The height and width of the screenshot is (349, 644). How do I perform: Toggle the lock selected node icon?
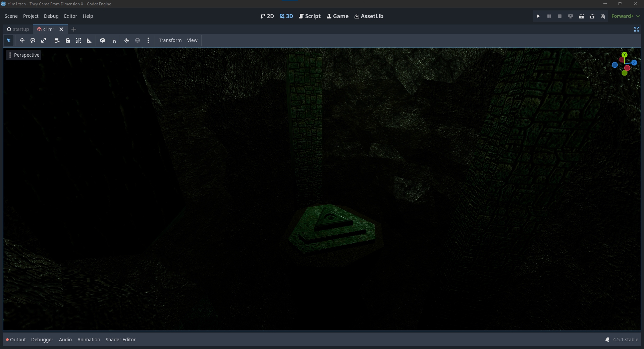68,40
